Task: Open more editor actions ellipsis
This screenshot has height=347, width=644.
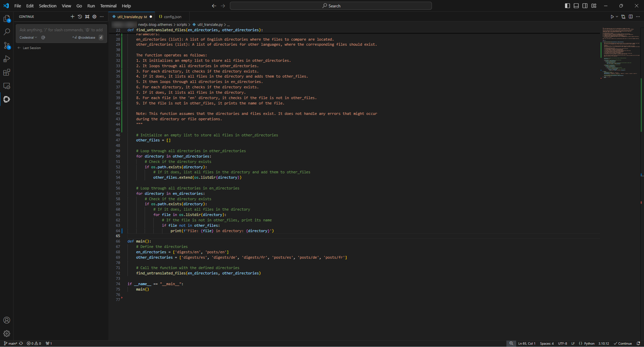Action: (x=638, y=16)
